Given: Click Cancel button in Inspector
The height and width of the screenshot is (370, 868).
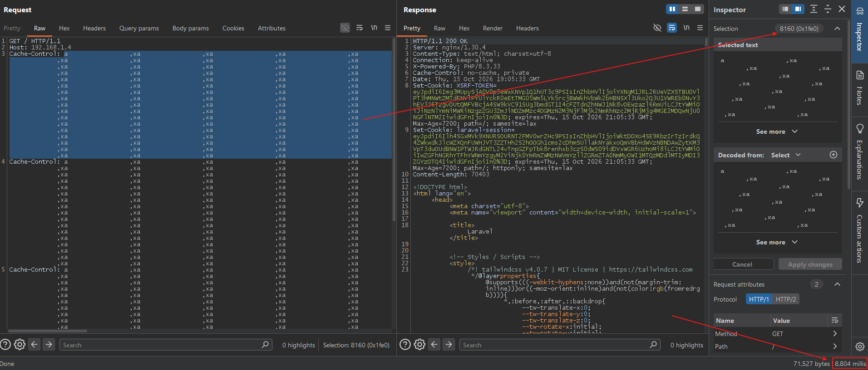Looking at the screenshot, I should pos(742,264).
